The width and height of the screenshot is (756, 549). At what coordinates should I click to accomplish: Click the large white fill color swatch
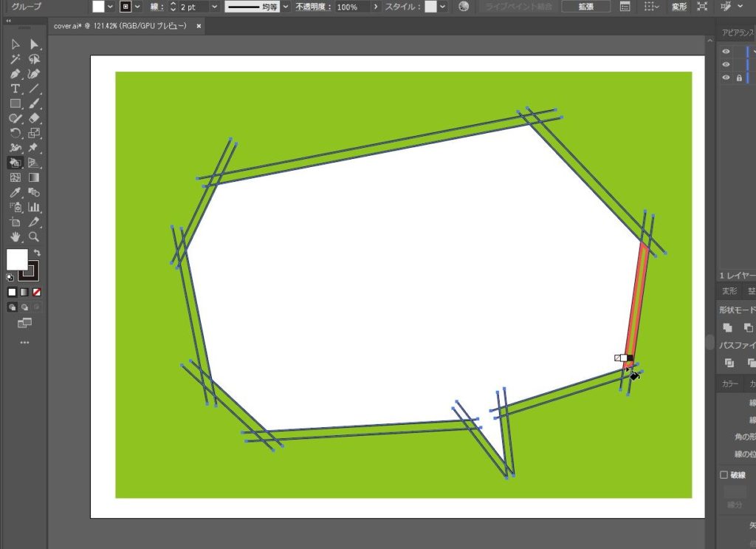point(17,259)
